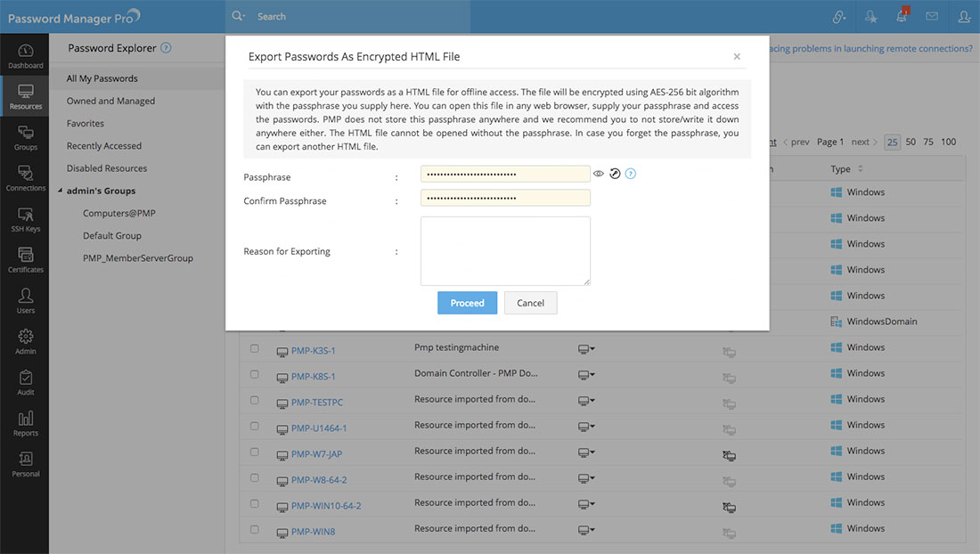Viewport: 980px width, 554px height.
Task: Select Recently Accessed menu item
Action: pyautogui.click(x=104, y=146)
